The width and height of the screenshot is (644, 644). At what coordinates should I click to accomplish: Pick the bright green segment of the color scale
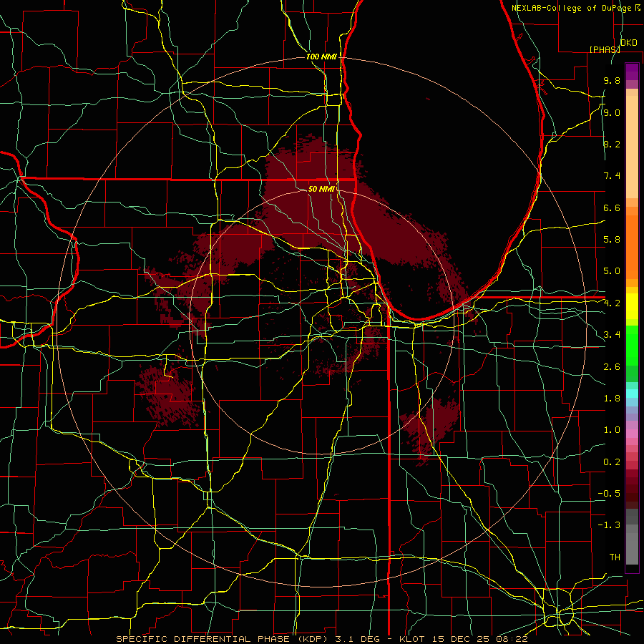[x=632, y=346]
